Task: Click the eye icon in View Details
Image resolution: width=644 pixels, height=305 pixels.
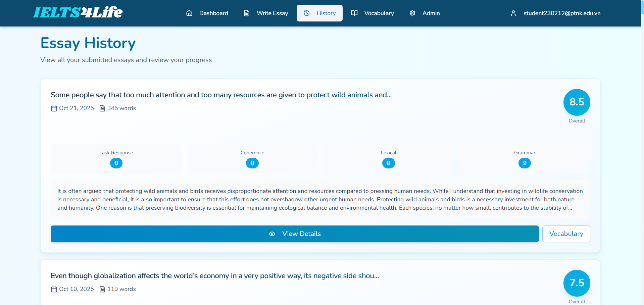Action: 272,234
